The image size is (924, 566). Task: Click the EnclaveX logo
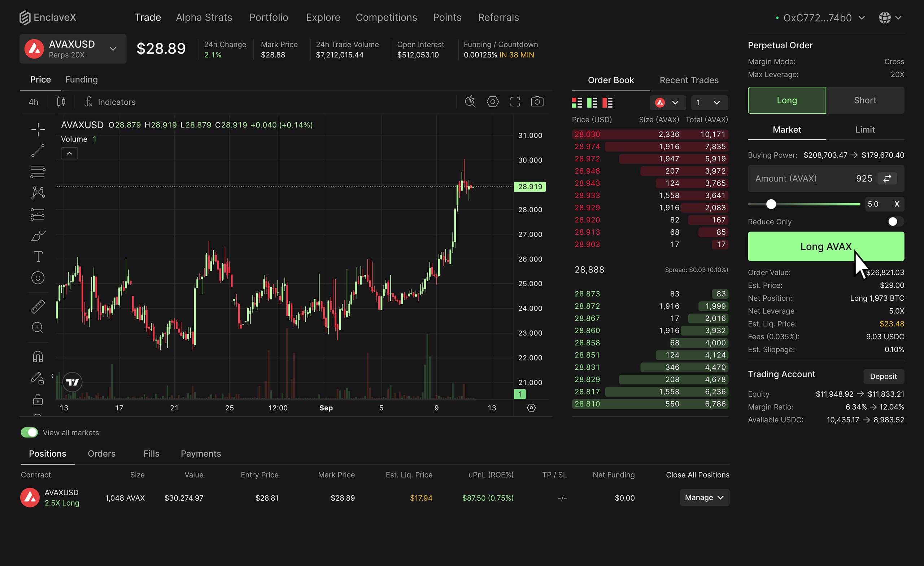pos(48,18)
